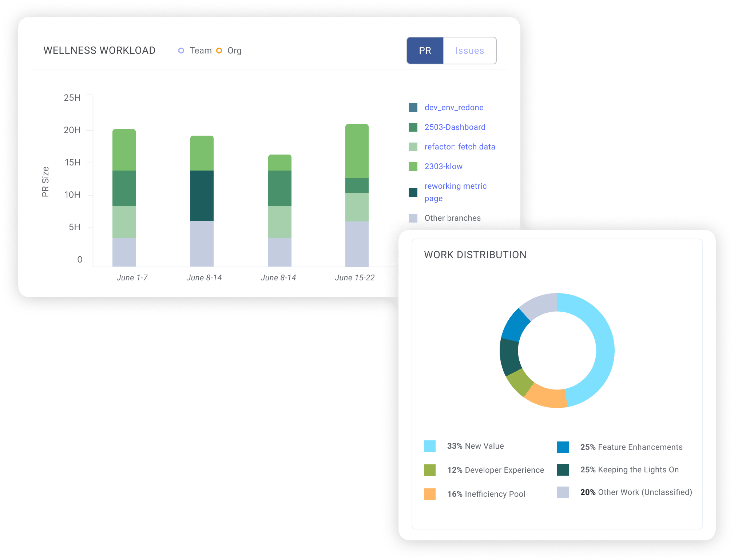This screenshot has width=734, height=560.
Task: Open the 2303-klow branch link
Action: tap(443, 167)
